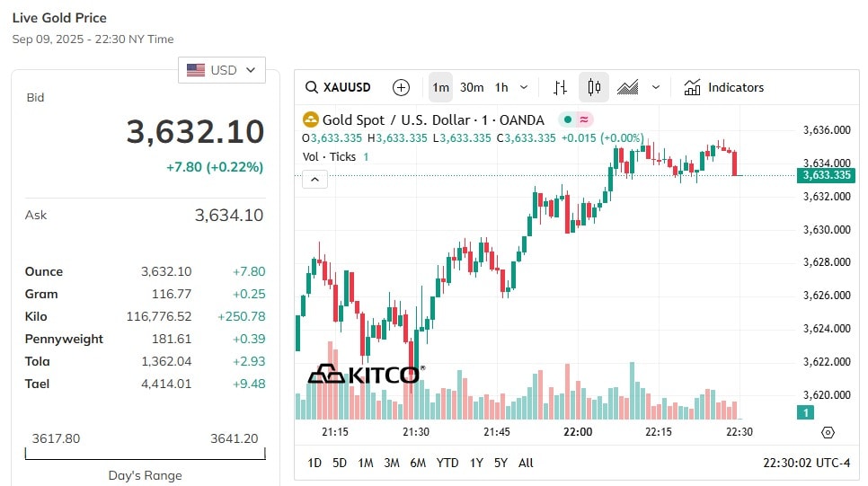Open the USD currency dropdown
The width and height of the screenshot is (868, 486).
click(x=221, y=70)
